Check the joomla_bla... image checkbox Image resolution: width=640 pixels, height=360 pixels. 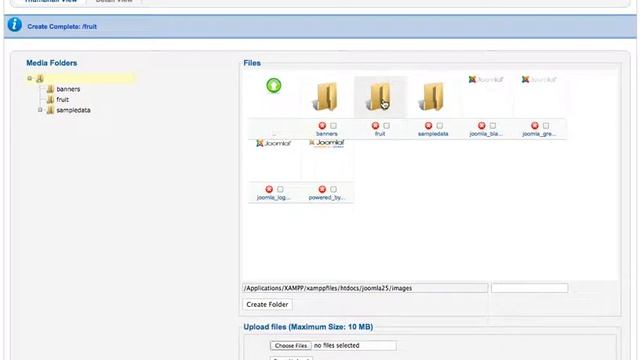pos(493,126)
